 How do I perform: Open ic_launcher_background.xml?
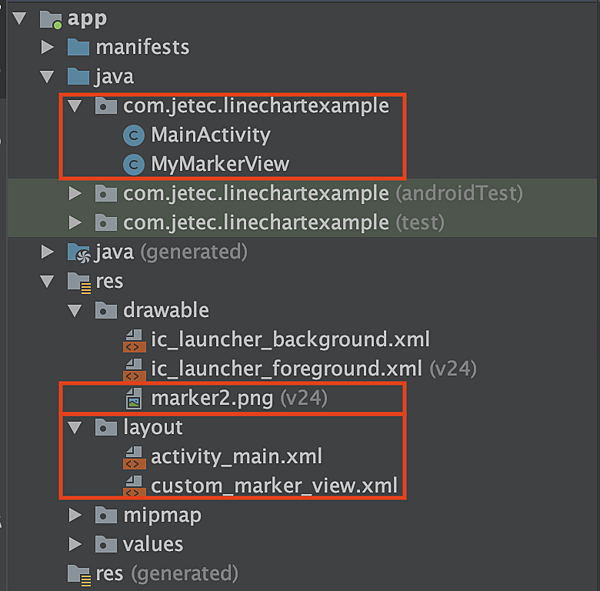pyautogui.click(x=290, y=340)
